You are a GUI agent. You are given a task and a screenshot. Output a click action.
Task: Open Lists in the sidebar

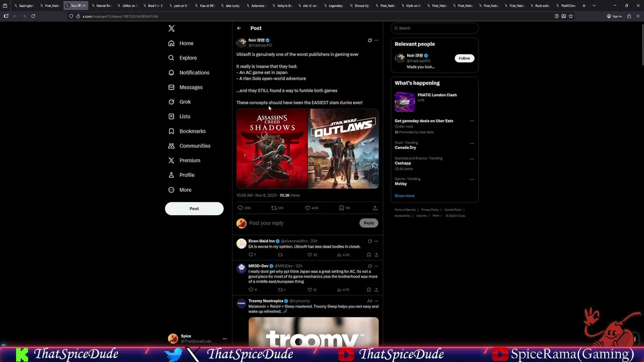pos(179,116)
